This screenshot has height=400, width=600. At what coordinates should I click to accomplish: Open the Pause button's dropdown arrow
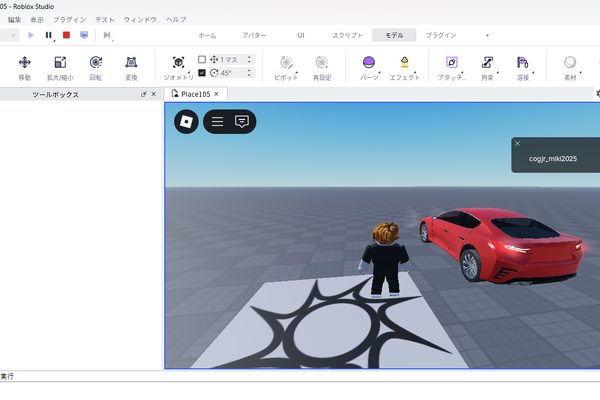click(x=54, y=40)
